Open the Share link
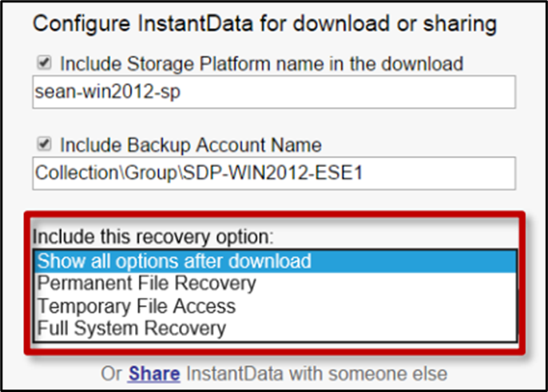This screenshot has height=392, width=548. (x=154, y=374)
